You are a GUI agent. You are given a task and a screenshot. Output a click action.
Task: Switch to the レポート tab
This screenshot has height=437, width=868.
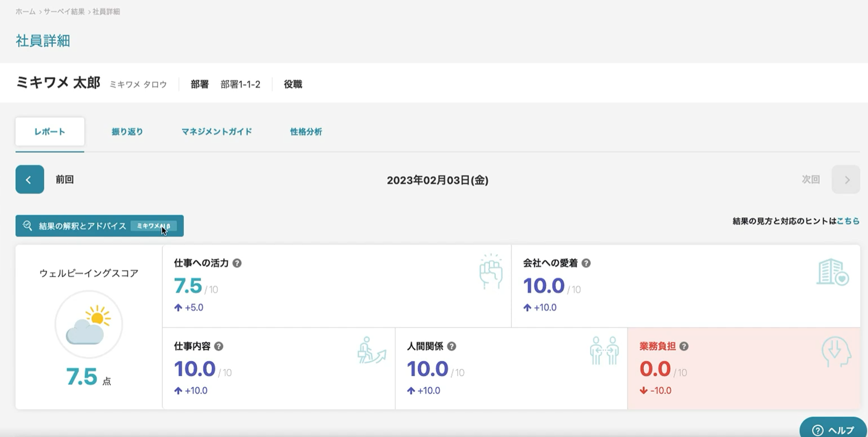[50, 132]
